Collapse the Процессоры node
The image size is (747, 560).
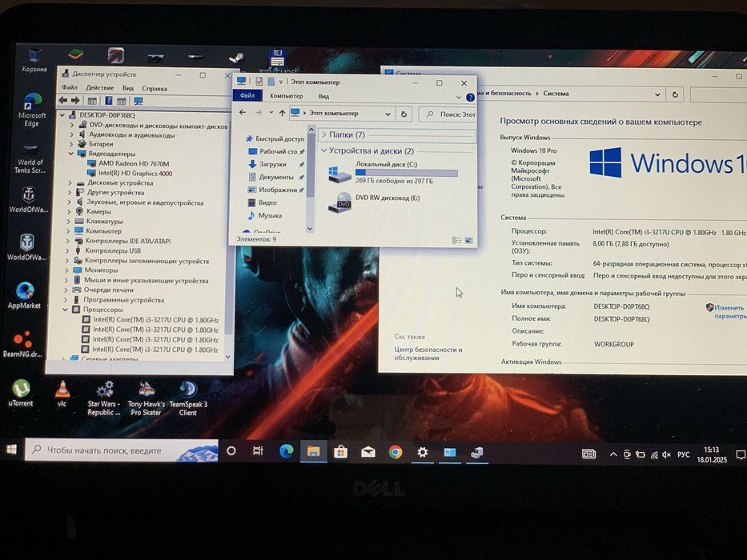(66, 310)
